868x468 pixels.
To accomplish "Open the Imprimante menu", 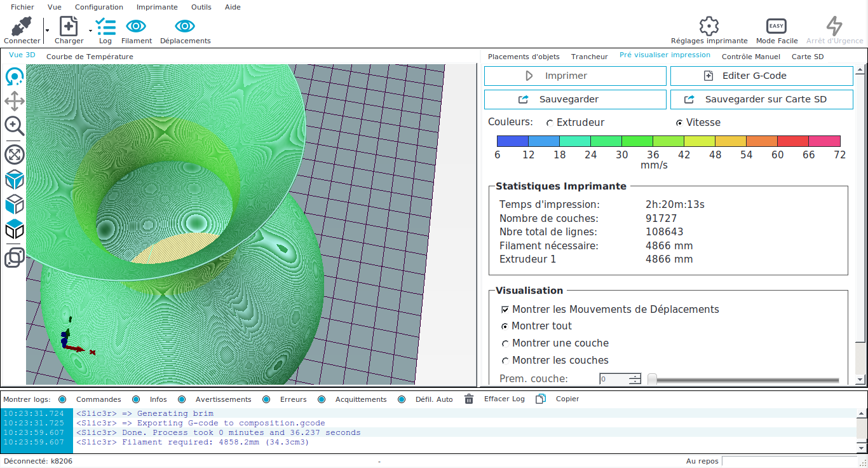I will (157, 7).
